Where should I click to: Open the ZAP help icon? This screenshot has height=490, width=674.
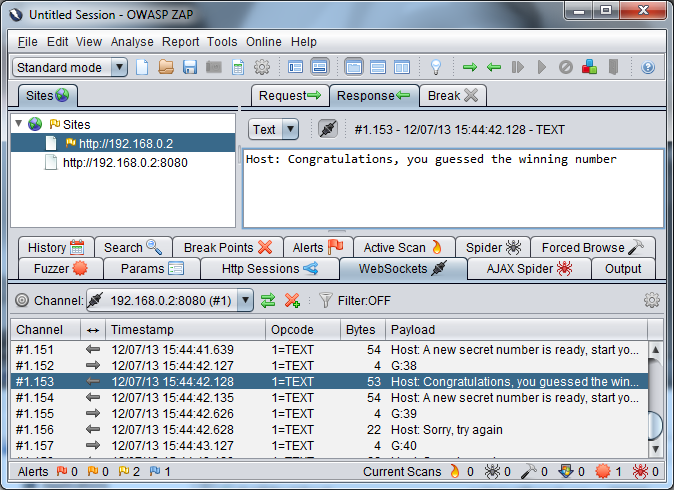pyautogui.click(x=648, y=67)
